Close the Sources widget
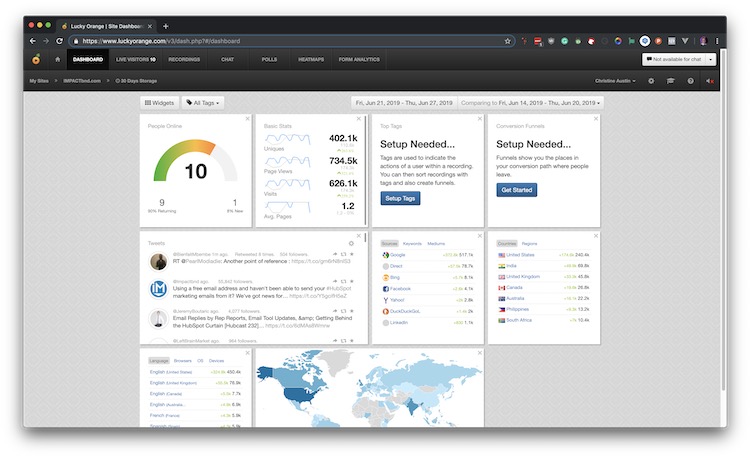The height and width of the screenshot is (458, 750). pos(480,236)
